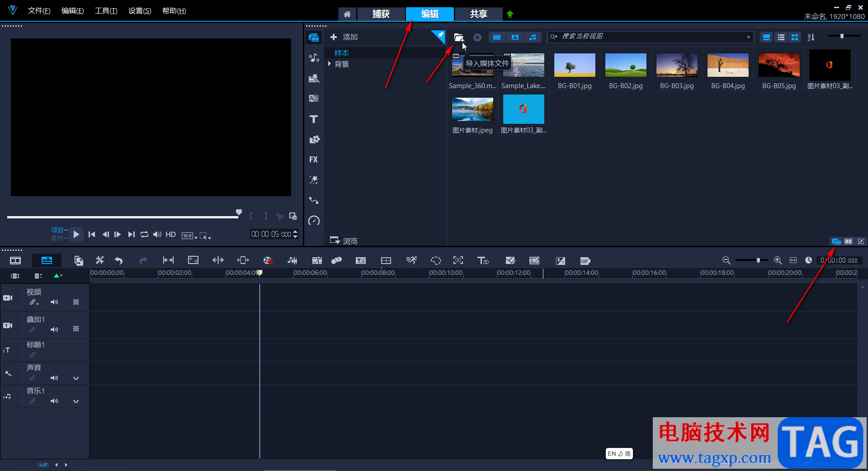Switch to the 共享 tab
This screenshot has height=471, width=868.
[x=478, y=14]
